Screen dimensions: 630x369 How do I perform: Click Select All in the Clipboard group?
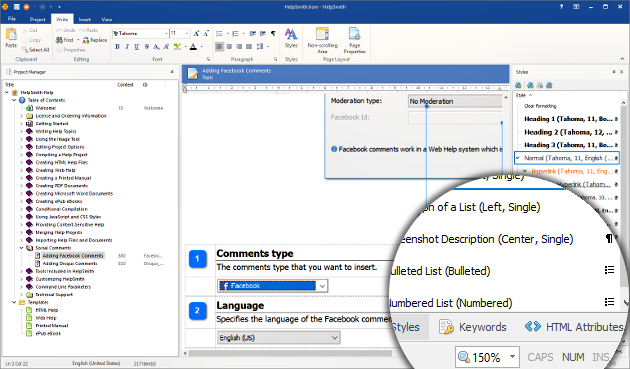(35, 50)
